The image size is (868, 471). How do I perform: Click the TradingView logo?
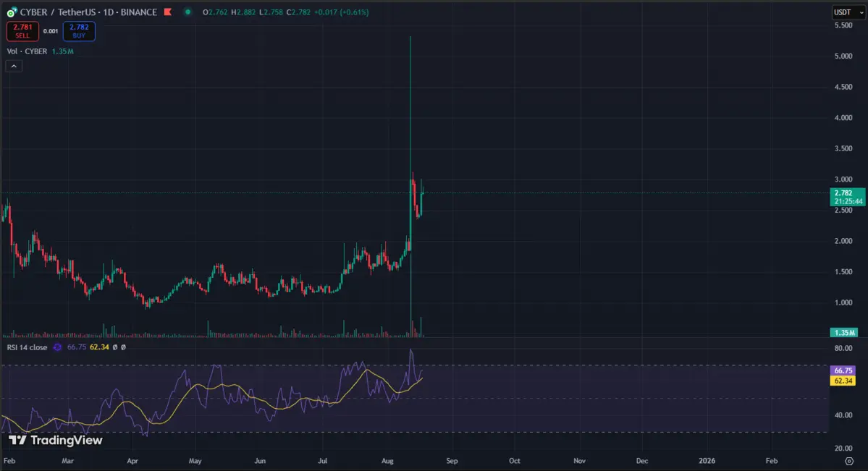56,440
